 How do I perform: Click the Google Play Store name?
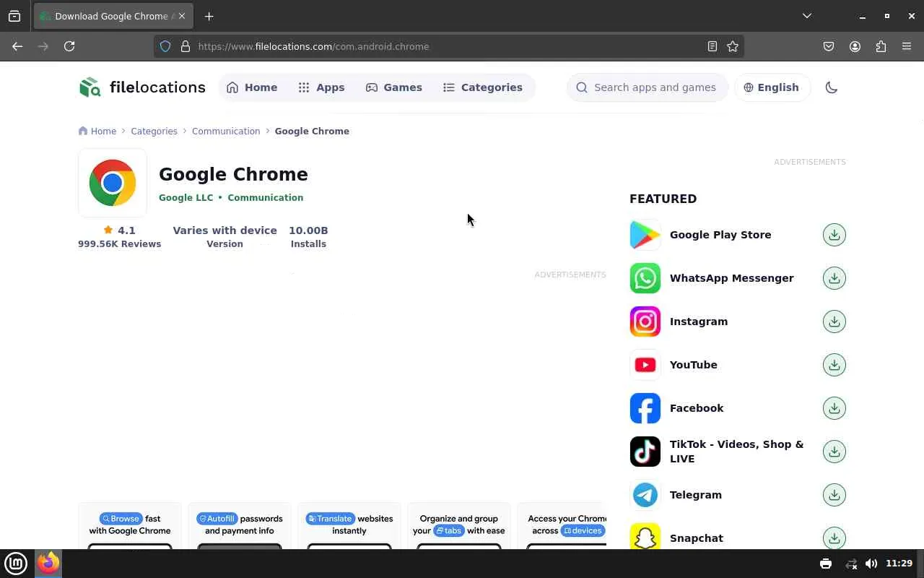point(720,235)
